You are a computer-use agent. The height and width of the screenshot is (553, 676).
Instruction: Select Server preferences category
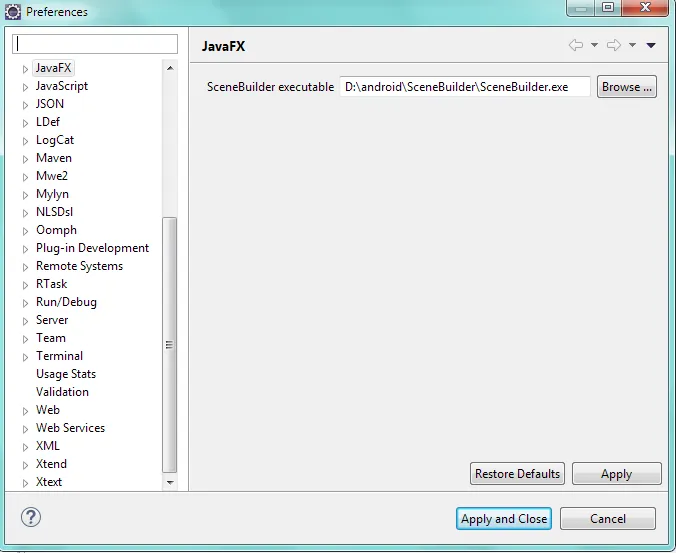[x=52, y=320]
